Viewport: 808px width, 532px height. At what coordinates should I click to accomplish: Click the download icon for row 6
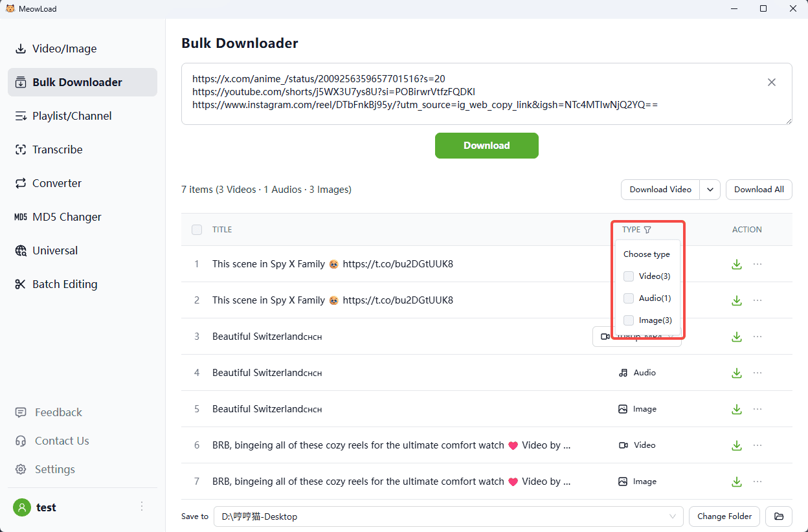[x=736, y=445]
